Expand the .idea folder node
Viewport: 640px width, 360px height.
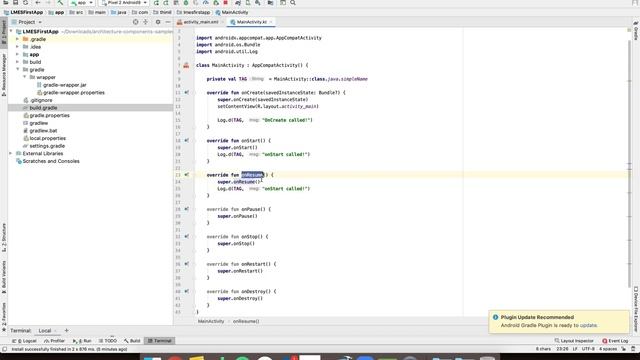[18, 47]
